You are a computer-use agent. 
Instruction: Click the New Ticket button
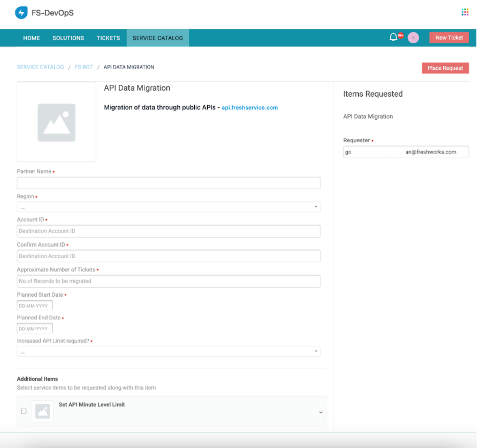[x=449, y=38]
